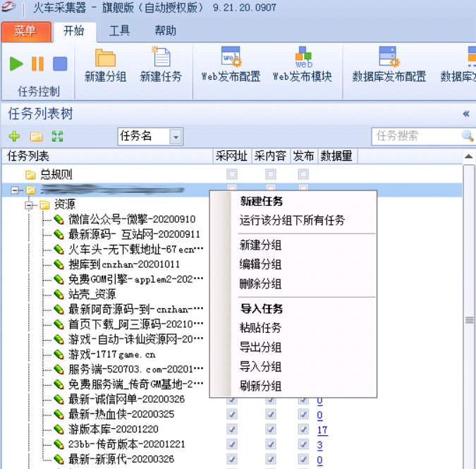Toggle 采内容 checkbox for 总规则 row
Image resolution: width=476 pixels, height=469 pixels.
271,174
